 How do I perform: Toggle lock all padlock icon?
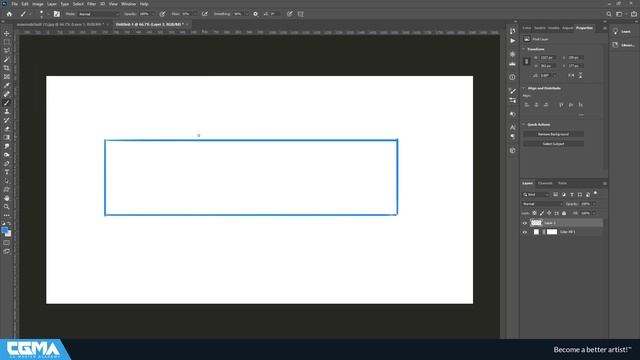point(564,213)
